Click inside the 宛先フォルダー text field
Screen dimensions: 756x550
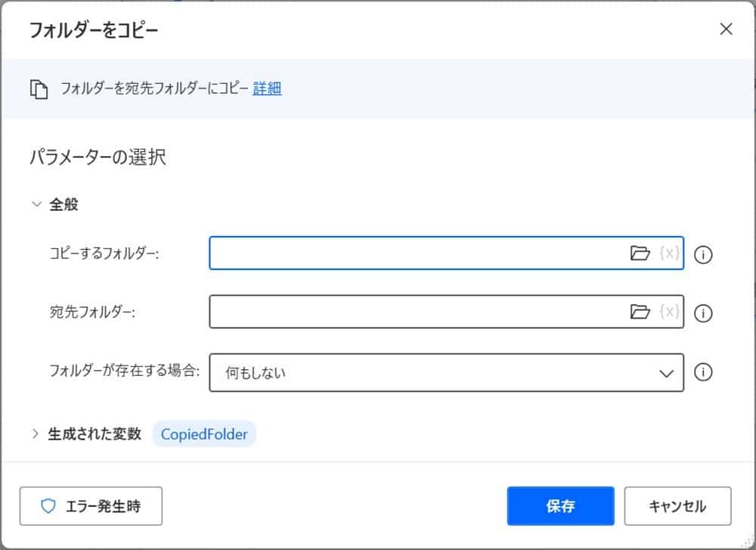pyautogui.click(x=416, y=312)
